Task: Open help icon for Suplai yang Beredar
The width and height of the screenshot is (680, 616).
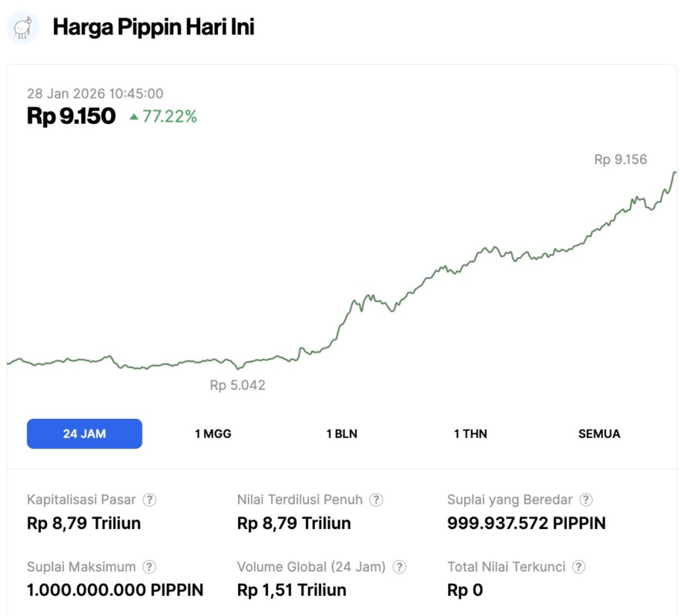Action: 586,500
